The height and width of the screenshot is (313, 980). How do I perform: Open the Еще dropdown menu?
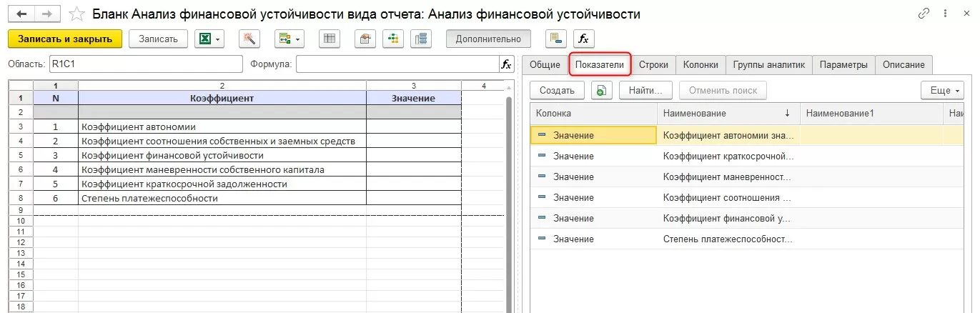[941, 90]
